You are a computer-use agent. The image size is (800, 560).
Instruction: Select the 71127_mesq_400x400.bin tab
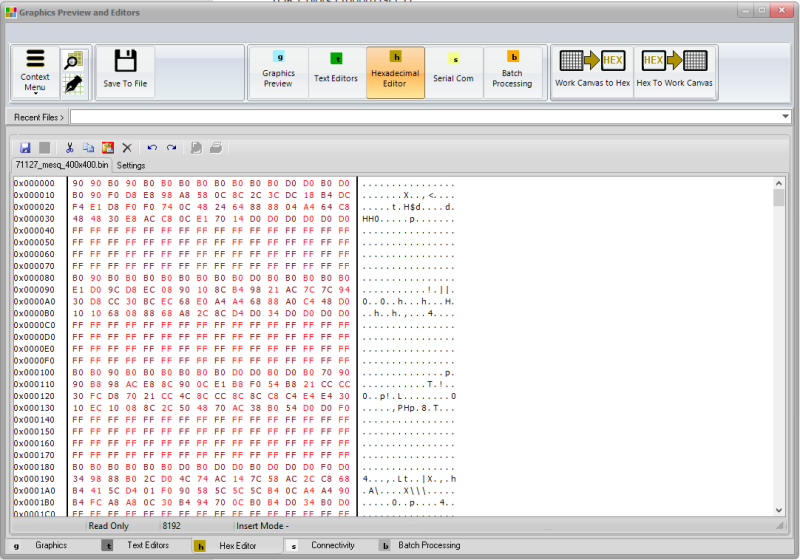click(x=61, y=165)
